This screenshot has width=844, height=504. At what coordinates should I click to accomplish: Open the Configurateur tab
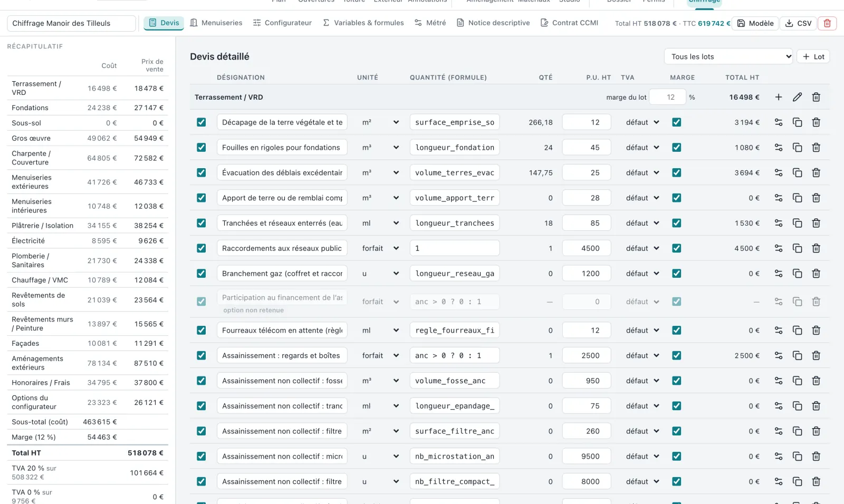pos(282,23)
